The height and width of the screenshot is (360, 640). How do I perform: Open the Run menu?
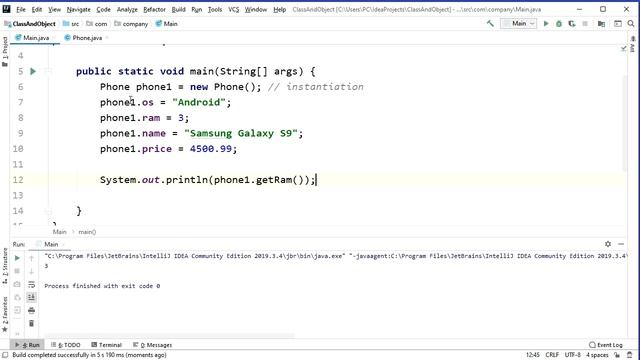click(x=197, y=9)
